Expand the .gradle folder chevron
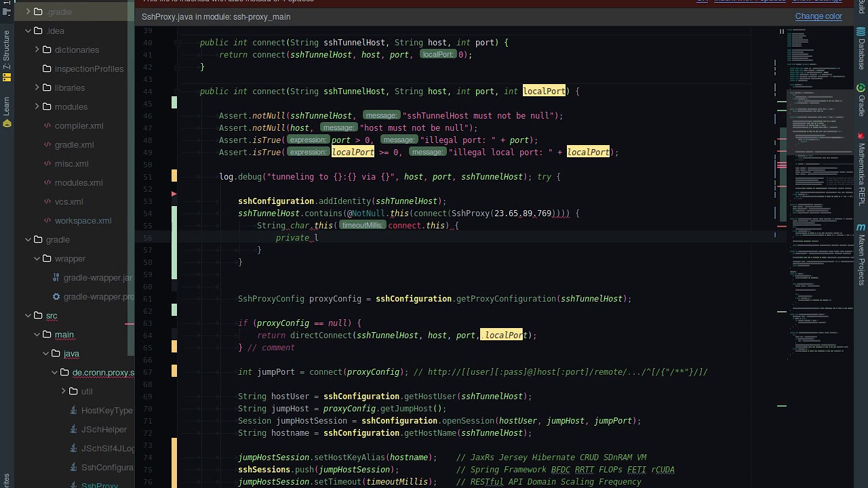Viewport: 868px width, 488px height. click(x=28, y=12)
